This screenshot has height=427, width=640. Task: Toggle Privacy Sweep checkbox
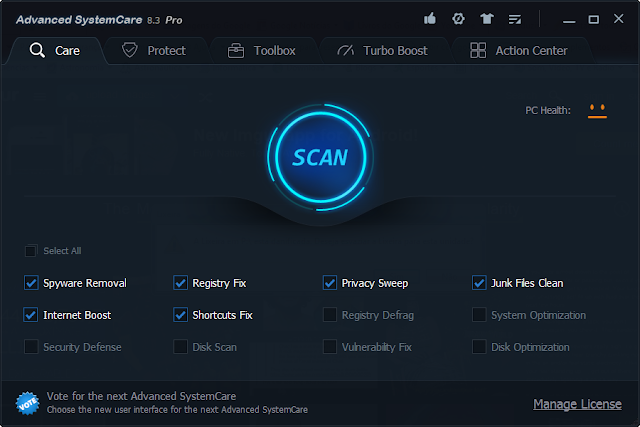point(330,282)
